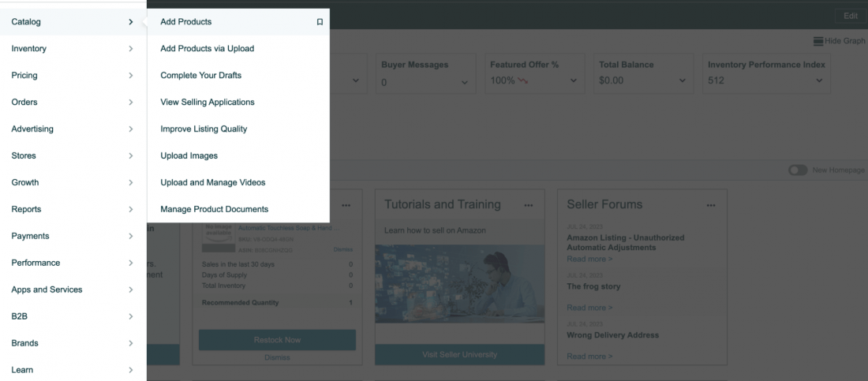The width and height of the screenshot is (868, 381).
Task: Open the Apps and Services menu item
Action: point(73,289)
